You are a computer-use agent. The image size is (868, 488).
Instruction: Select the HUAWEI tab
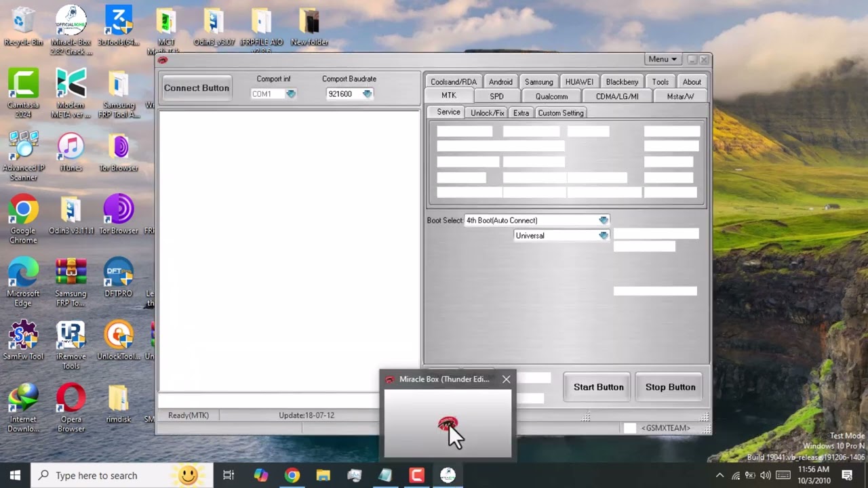[x=579, y=81]
